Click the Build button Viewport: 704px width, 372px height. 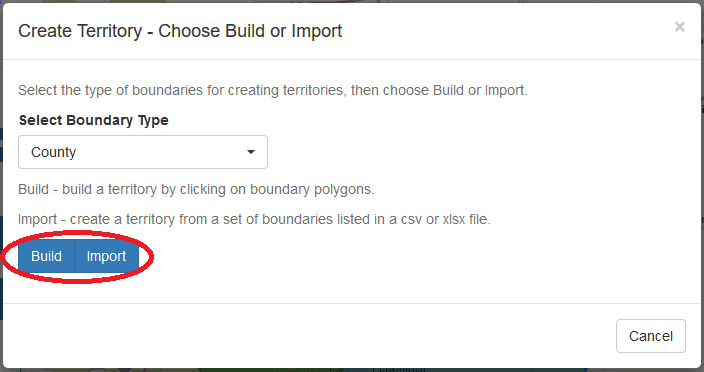[x=46, y=256]
